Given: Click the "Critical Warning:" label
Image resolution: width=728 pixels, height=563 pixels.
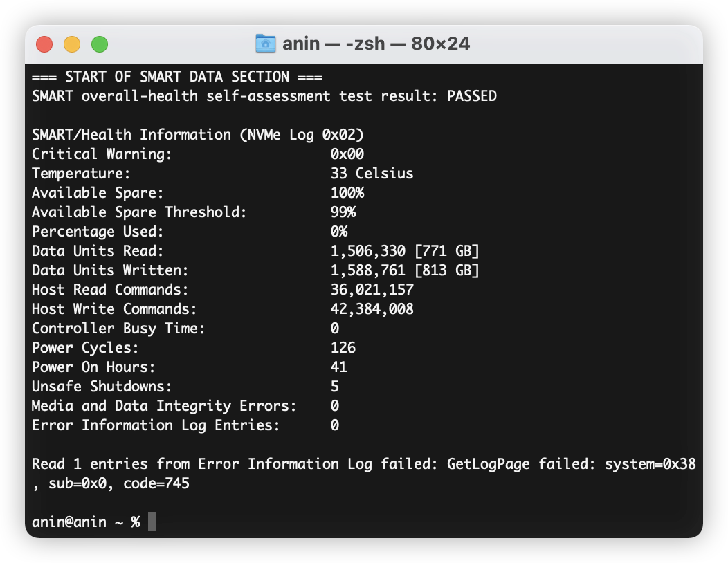Looking at the screenshot, I should [102, 154].
